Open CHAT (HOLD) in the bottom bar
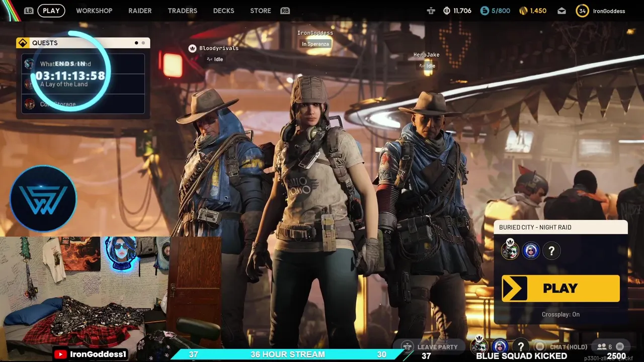 coord(569,347)
